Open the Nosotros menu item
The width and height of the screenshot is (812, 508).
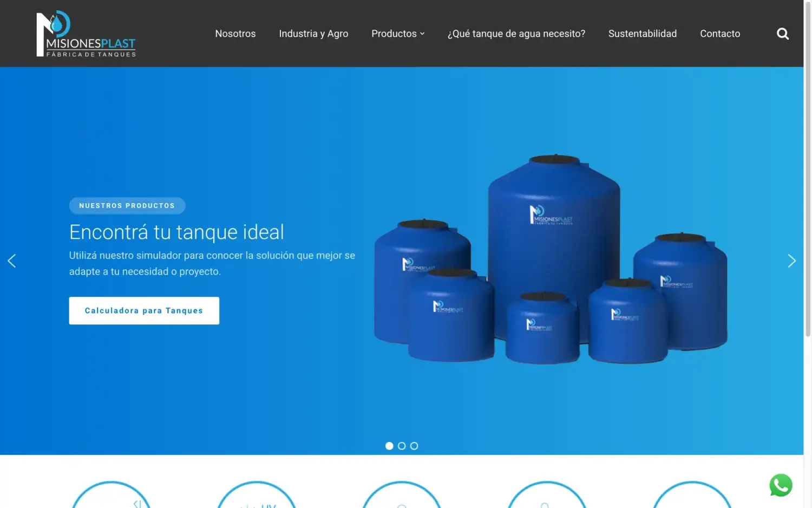(x=235, y=34)
